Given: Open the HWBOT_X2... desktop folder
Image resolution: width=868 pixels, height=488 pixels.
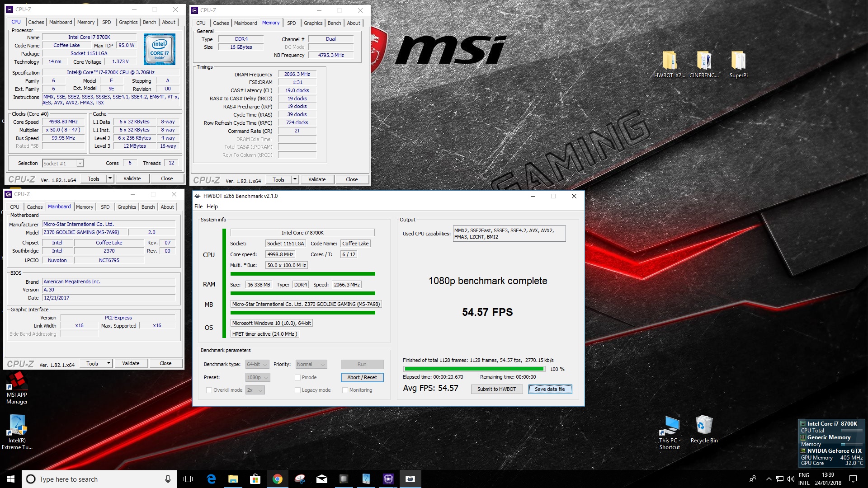Looking at the screenshot, I should tap(670, 64).
